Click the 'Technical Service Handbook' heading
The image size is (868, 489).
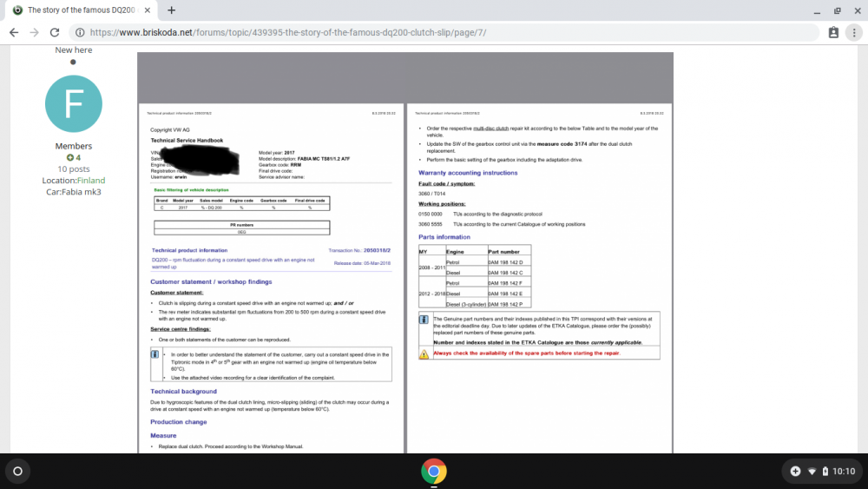click(x=187, y=141)
